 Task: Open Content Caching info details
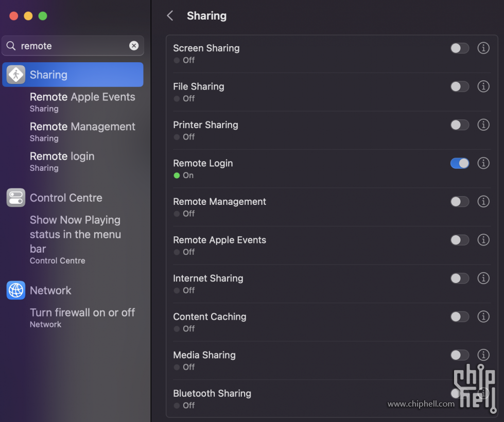coord(483,316)
